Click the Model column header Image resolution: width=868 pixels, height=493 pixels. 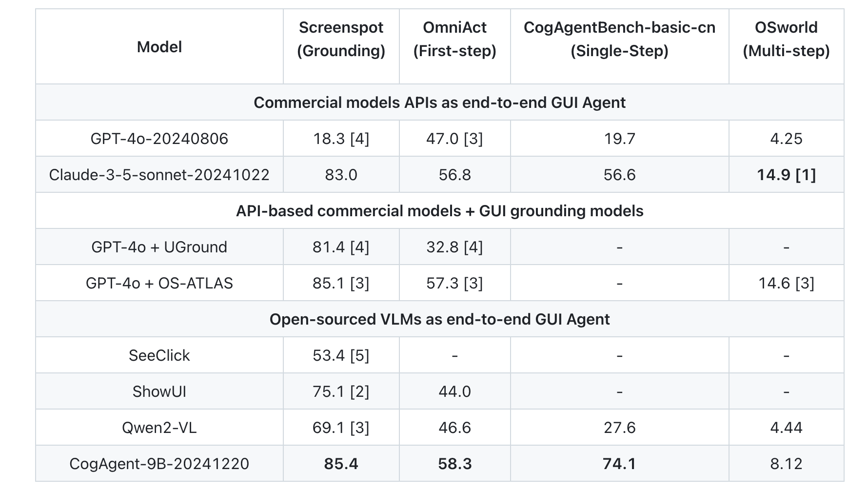[159, 47]
